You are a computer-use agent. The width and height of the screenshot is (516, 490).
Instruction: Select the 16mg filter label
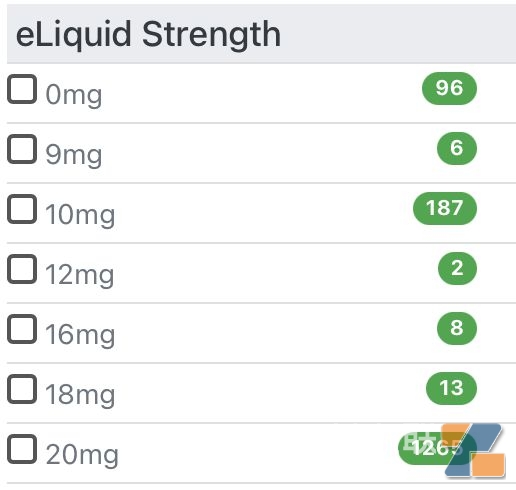click(x=80, y=335)
